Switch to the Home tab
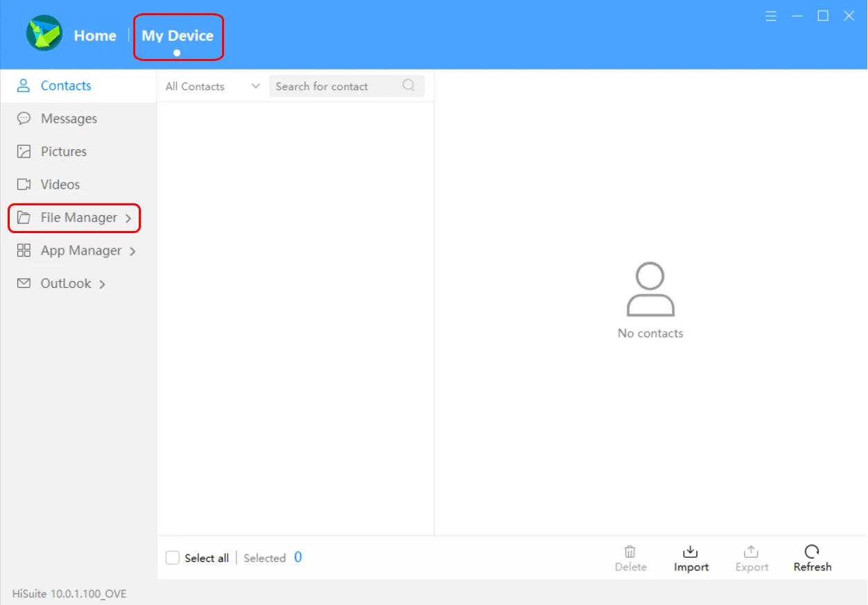Viewport: 868px width, 605px height. click(x=95, y=35)
